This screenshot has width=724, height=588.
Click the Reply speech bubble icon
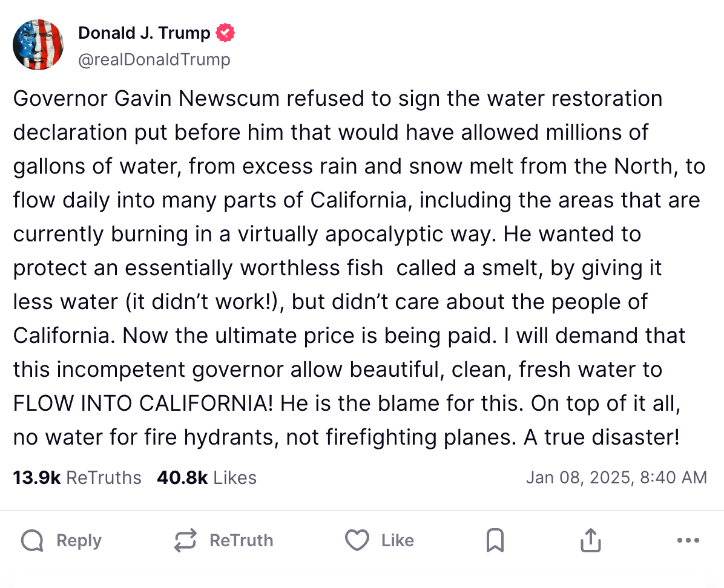pyautogui.click(x=33, y=540)
